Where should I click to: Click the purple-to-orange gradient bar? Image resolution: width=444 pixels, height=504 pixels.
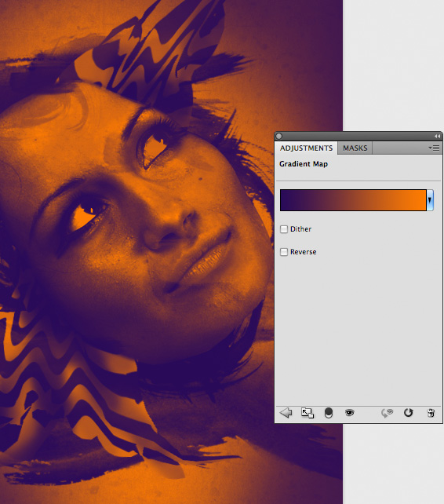(353, 200)
